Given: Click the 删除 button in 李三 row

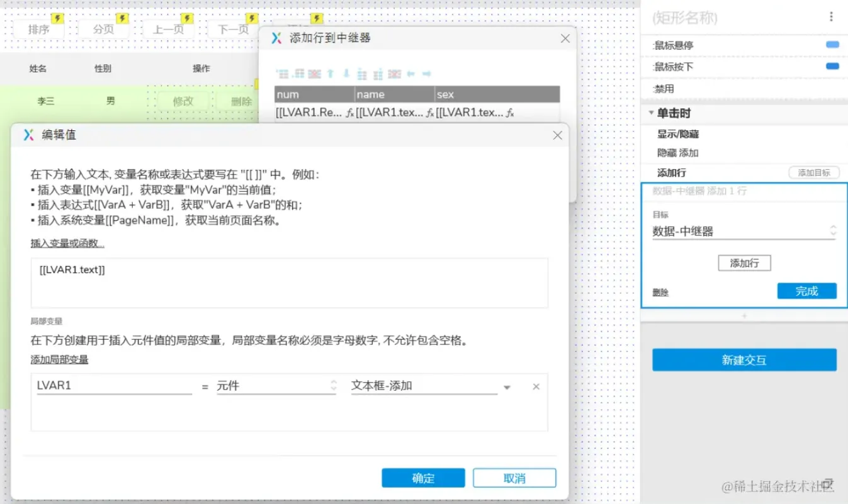Looking at the screenshot, I should [x=240, y=101].
